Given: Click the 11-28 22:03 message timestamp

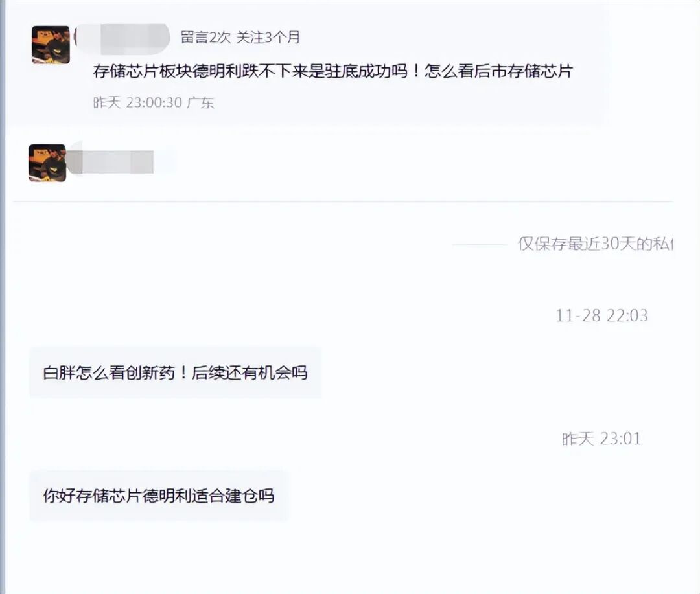Looking at the screenshot, I should coord(601,315).
